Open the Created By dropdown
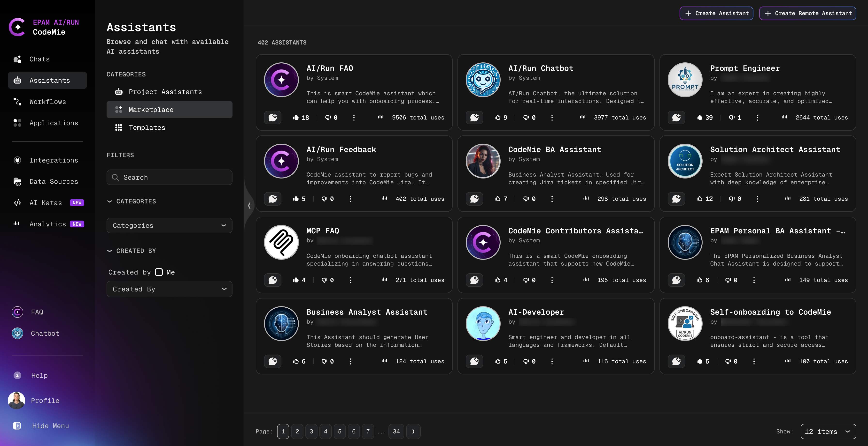Screen dimensions: 868x446 tap(169, 289)
